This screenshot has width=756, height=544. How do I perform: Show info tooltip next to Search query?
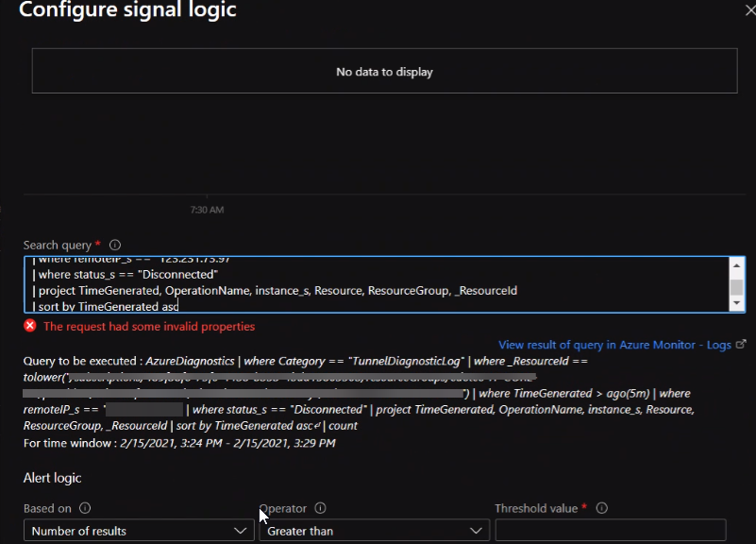pyautogui.click(x=115, y=245)
